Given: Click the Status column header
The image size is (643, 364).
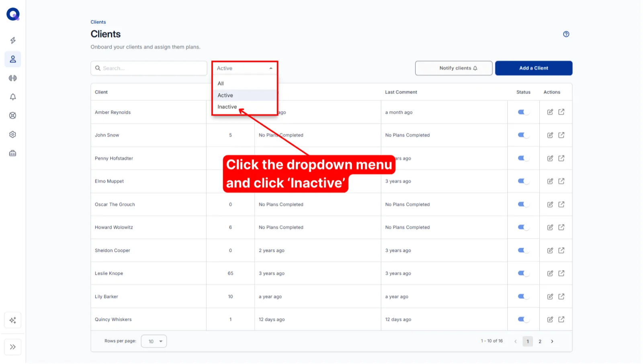Looking at the screenshot, I should tap(523, 92).
